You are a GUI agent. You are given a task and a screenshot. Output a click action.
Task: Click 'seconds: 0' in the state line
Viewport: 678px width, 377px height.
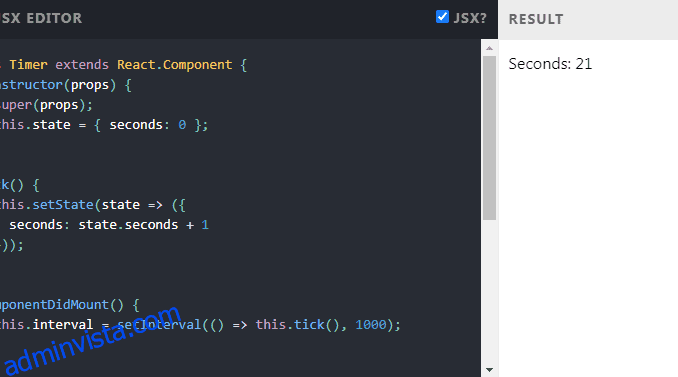pyautogui.click(x=147, y=125)
